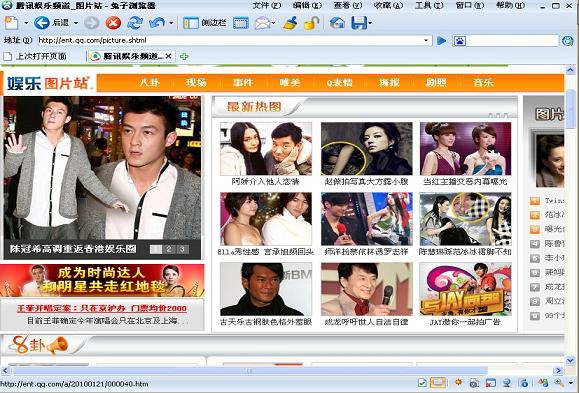The width and height of the screenshot is (579, 393).
Task: Stop page loading with red X icon
Action: (113, 23)
